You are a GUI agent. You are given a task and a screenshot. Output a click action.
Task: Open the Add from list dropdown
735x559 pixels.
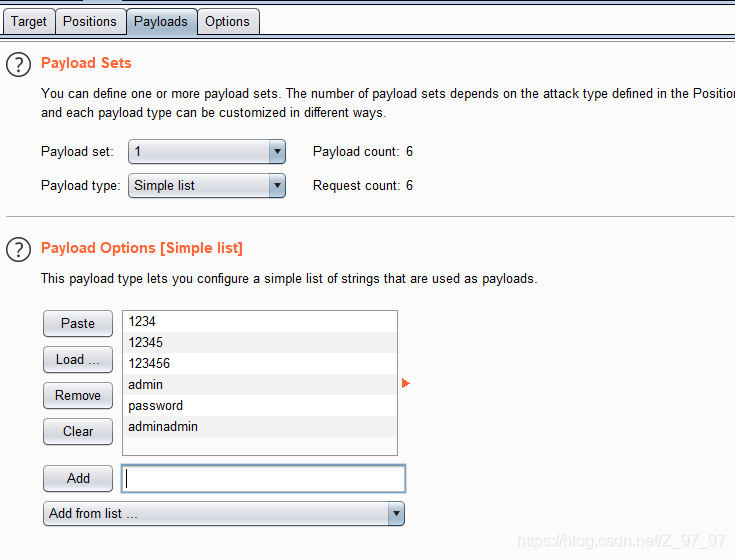pos(224,514)
